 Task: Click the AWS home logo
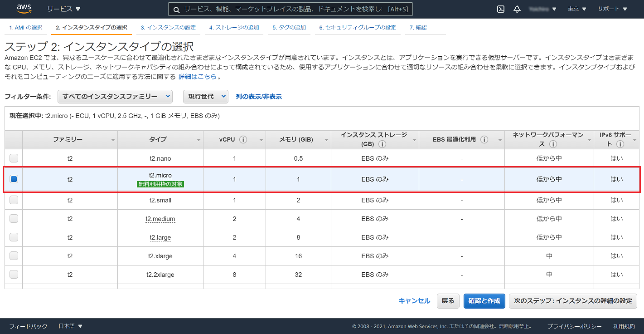[24, 9]
